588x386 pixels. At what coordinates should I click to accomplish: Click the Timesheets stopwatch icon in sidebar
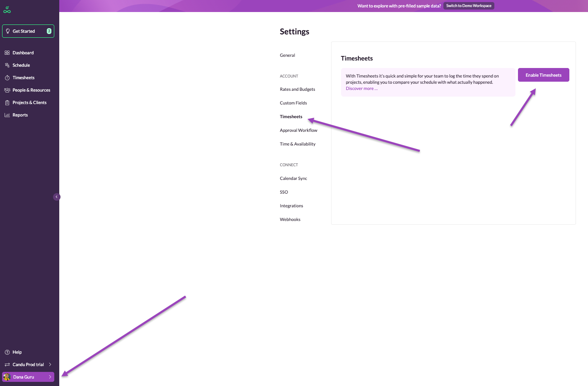coord(7,78)
